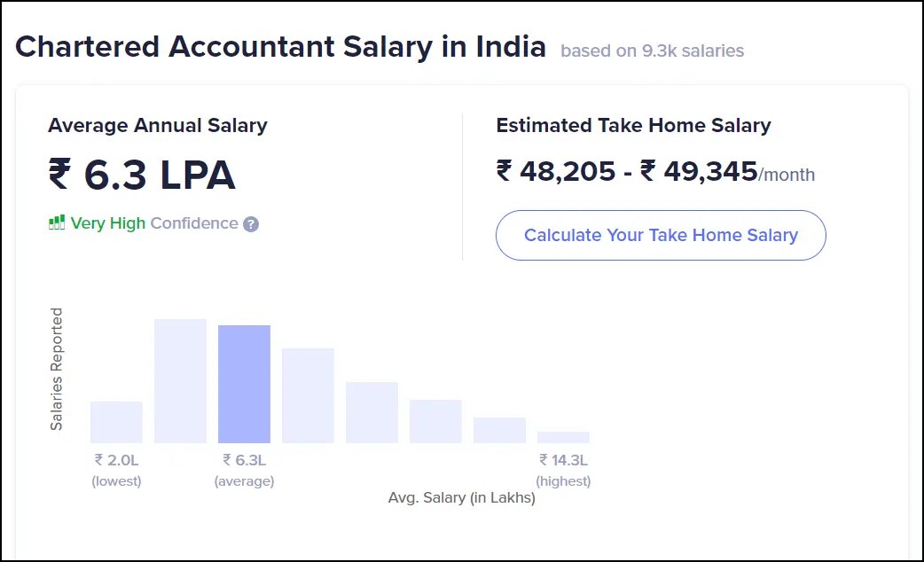Screen dimensions: 924x562
Task: Click the Very High Confidence label
Action: 154,223
